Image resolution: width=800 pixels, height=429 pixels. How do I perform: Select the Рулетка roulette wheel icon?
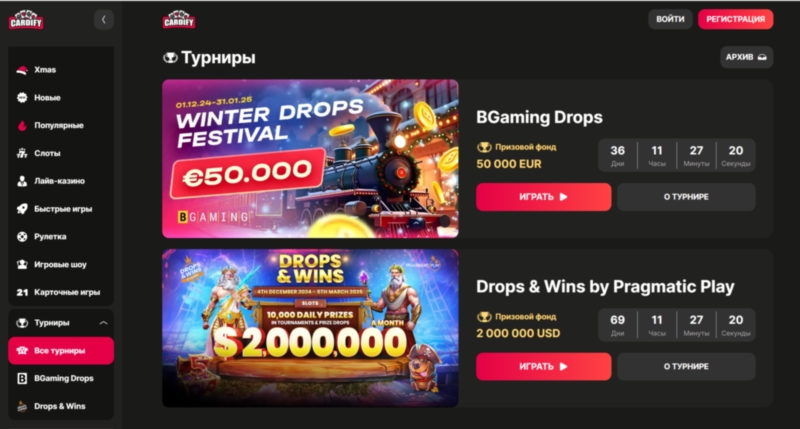[x=22, y=237]
